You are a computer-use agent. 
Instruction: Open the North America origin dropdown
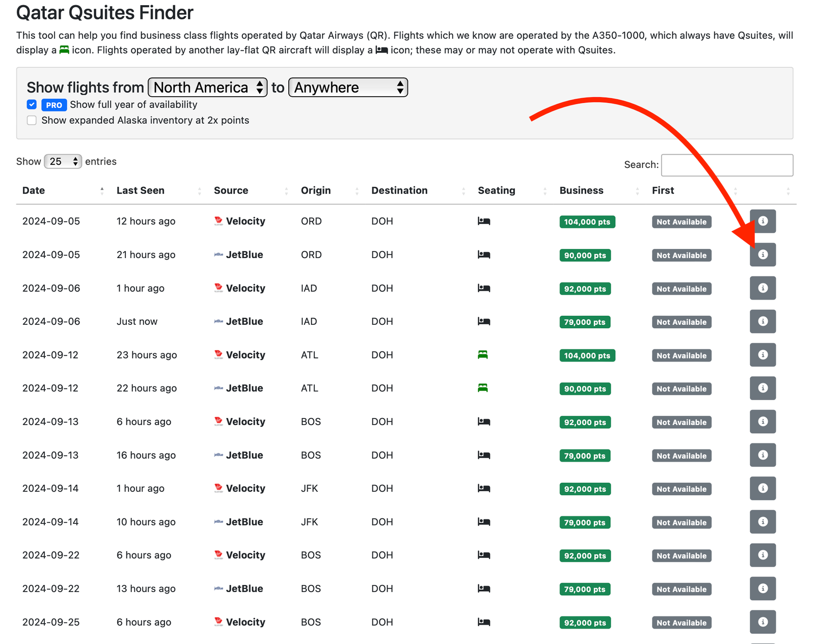tap(207, 88)
